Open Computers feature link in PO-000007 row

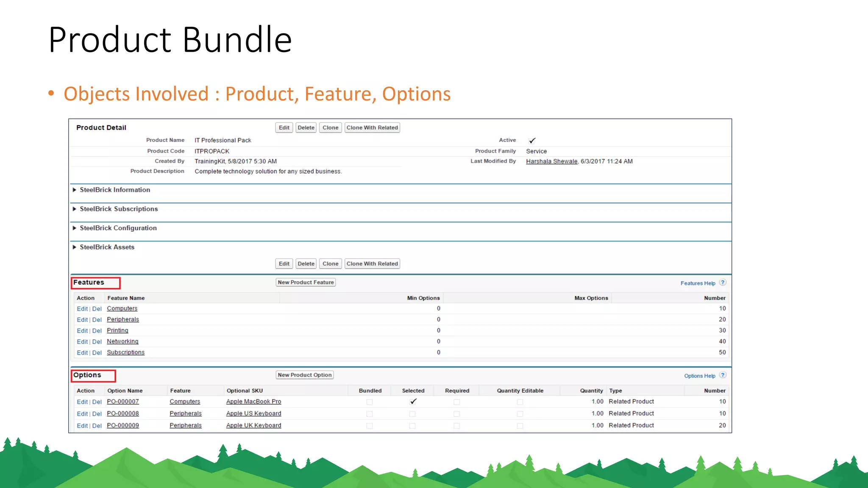pos(185,402)
